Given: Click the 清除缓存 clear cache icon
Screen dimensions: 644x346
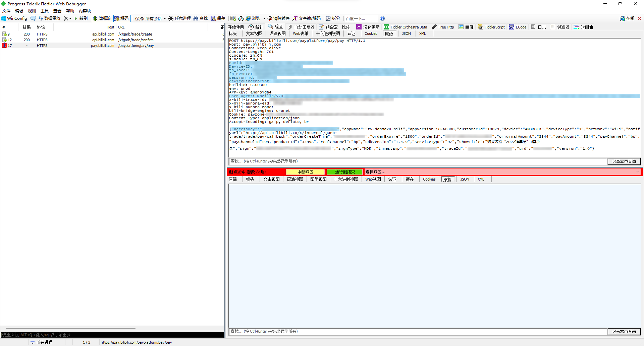Looking at the screenshot, I should coord(278,18).
